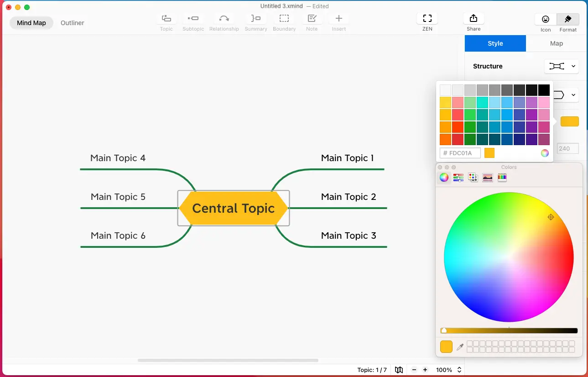Click the FDC01A hex color input field
This screenshot has height=377, width=588.
460,153
